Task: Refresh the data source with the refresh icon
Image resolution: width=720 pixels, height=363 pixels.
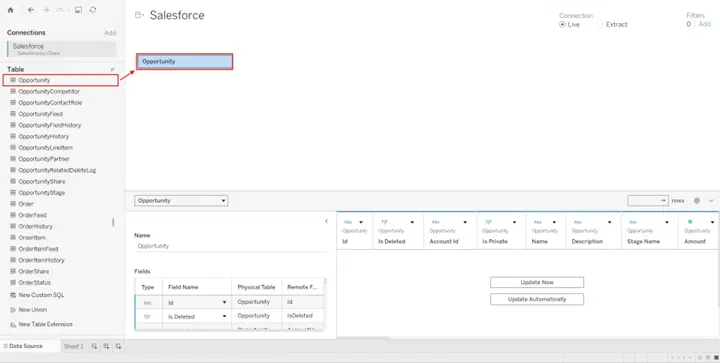Action: click(93, 10)
